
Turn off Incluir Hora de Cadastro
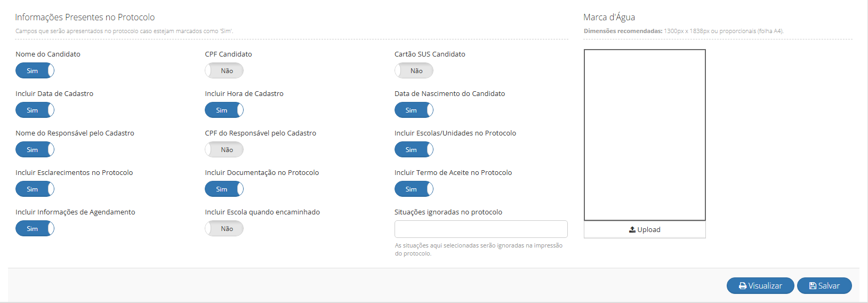tap(224, 110)
